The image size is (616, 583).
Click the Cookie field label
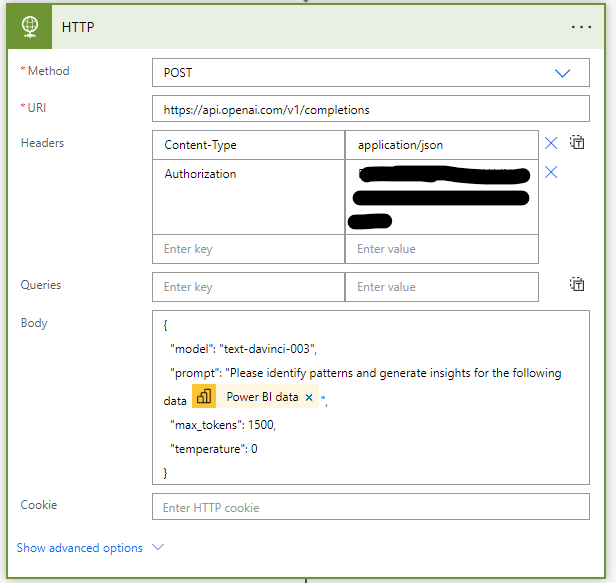(38, 505)
